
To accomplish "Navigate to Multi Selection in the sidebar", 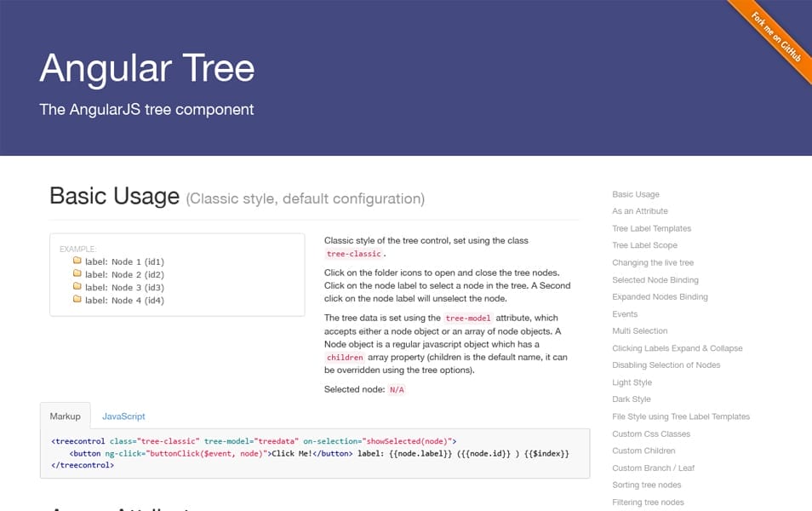I will pos(640,330).
